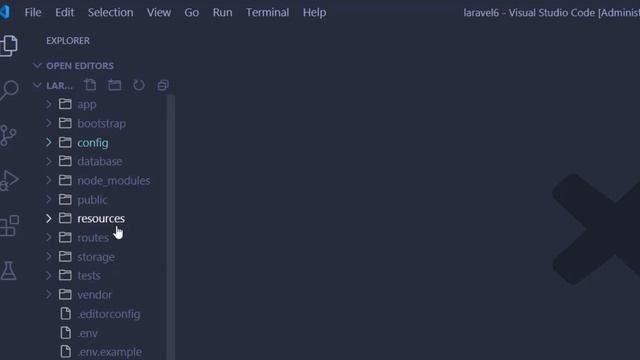Screen dimensions: 640x360
Task: Click the New Folder icon in explorer header
Action: (115, 85)
